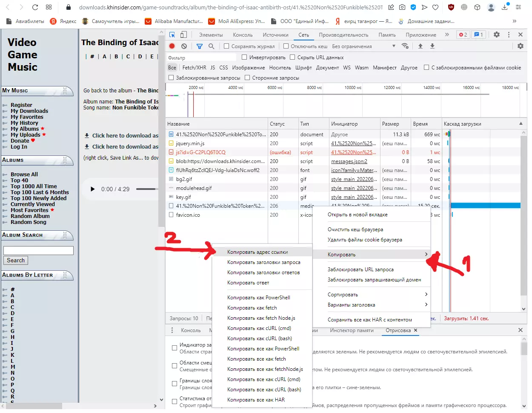Click the export HAR download arrow icon
The height and width of the screenshot is (413, 532).
click(x=432, y=46)
